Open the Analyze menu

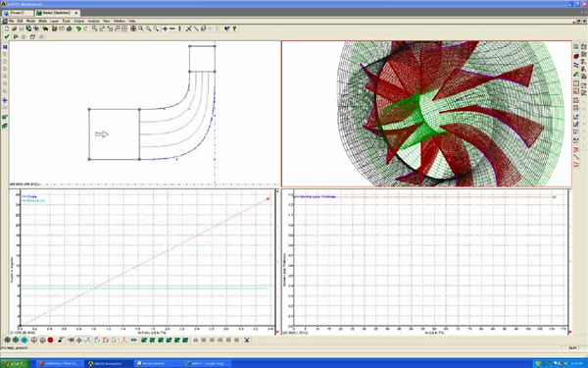[94, 21]
